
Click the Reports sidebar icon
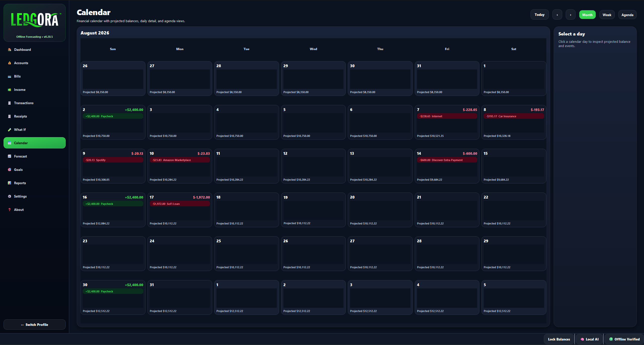[10, 183]
